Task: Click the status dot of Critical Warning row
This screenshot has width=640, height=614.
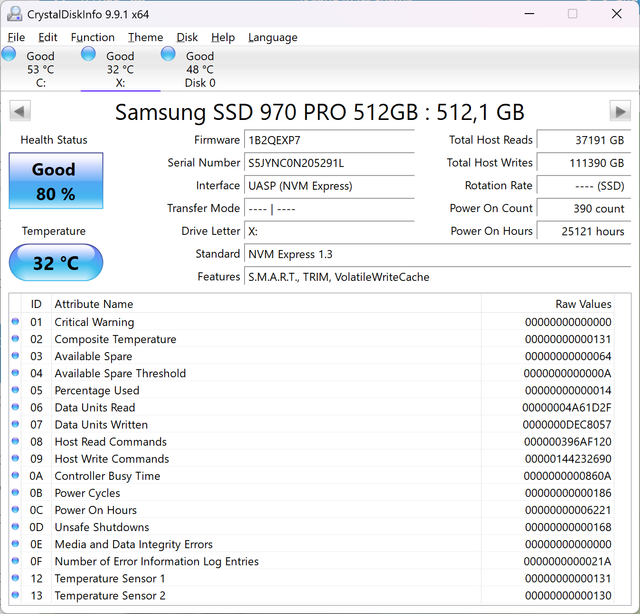Action: tap(15, 321)
